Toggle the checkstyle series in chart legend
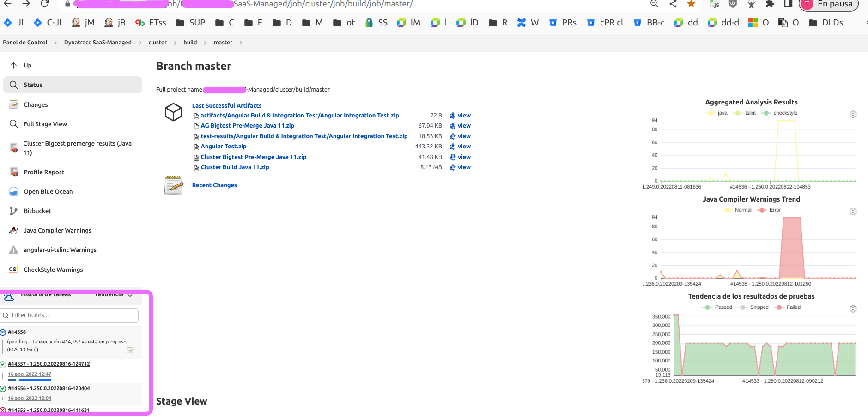The image size is (868, 417). click(x=780, y=113)
